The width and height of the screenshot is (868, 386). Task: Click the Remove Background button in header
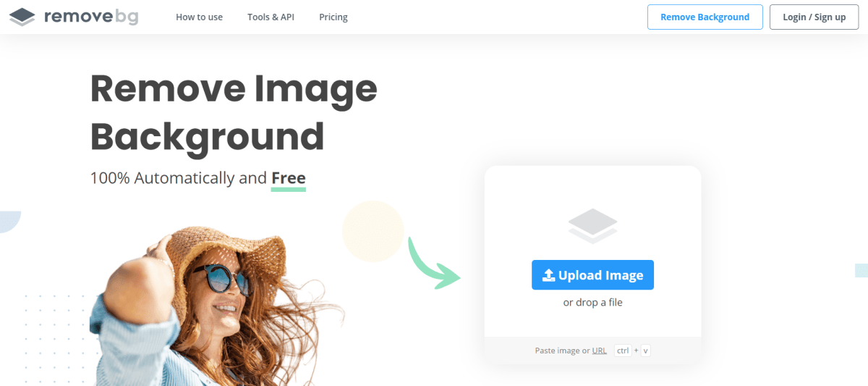pos(705,17)
